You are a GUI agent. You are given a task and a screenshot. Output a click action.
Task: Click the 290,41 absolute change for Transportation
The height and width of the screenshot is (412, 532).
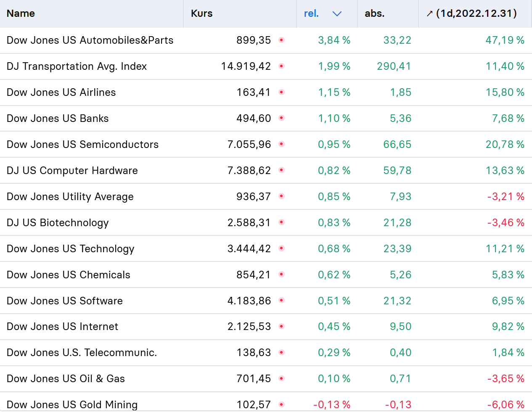(x=394, y=66)
